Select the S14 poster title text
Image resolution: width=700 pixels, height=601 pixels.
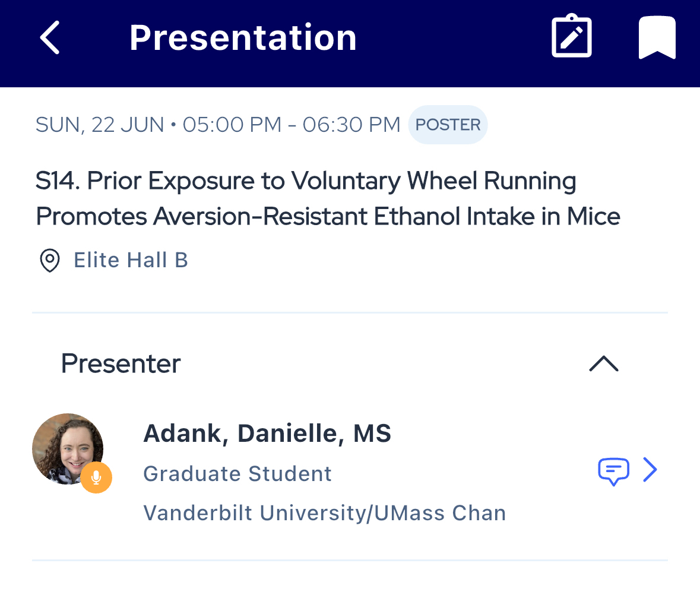click(x=328, y=198)
